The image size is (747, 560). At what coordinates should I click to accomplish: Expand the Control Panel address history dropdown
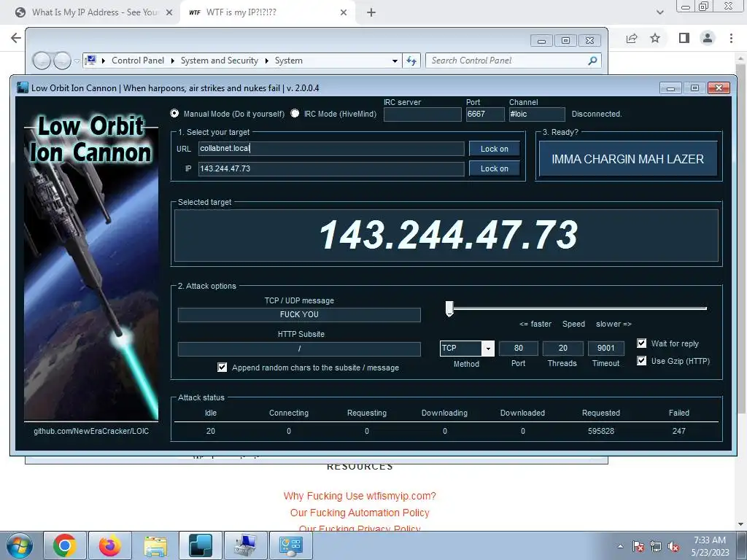click(x=395, y=61)
